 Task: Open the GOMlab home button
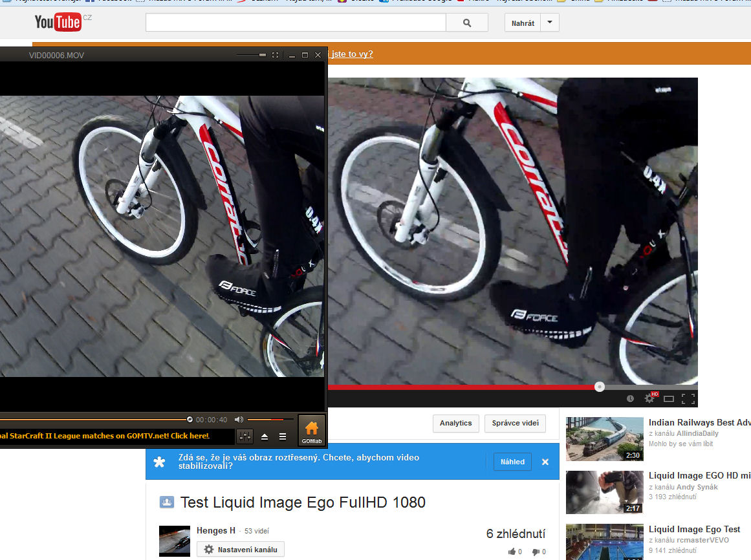311,430
